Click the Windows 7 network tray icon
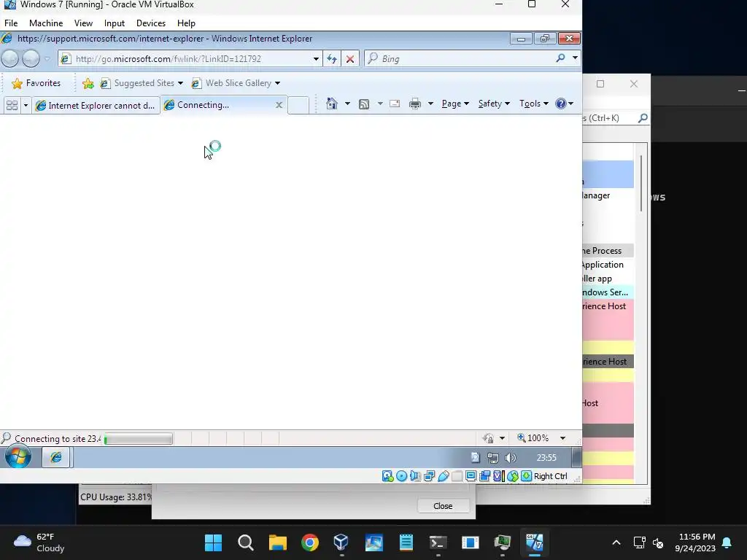Viewport: 747px width, 560px height. (x=493, y=458)
